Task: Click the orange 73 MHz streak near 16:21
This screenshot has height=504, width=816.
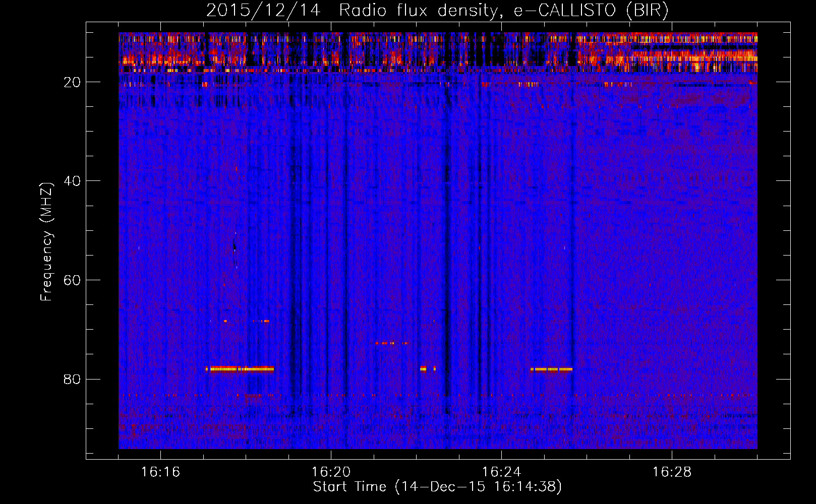Action: (391, 343)
